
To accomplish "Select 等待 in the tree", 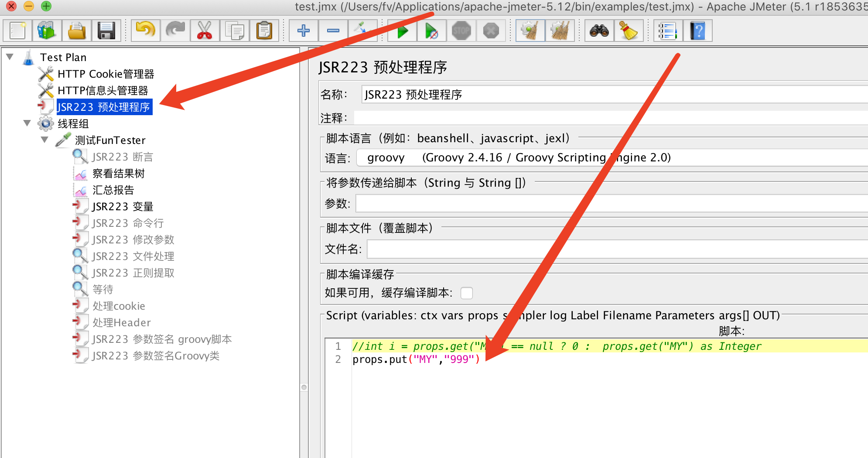I will [x=103, y=290].
